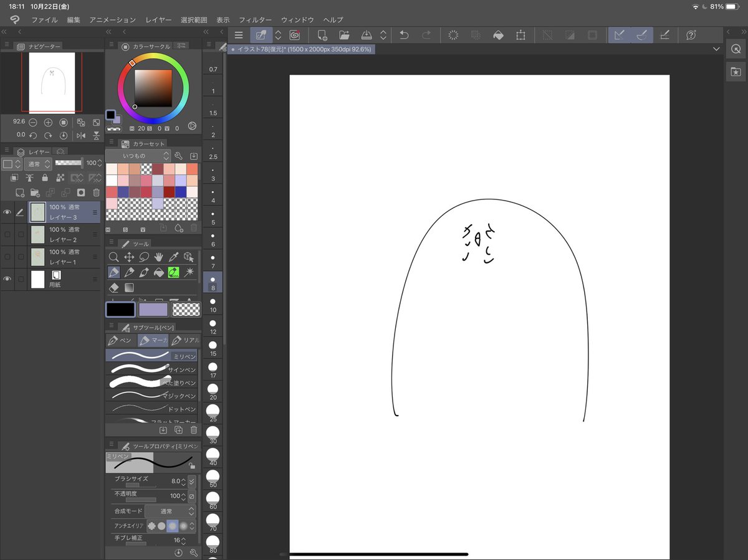Open layer color expression dropdown
The image size is (748, 560).
tap(12, 164)
